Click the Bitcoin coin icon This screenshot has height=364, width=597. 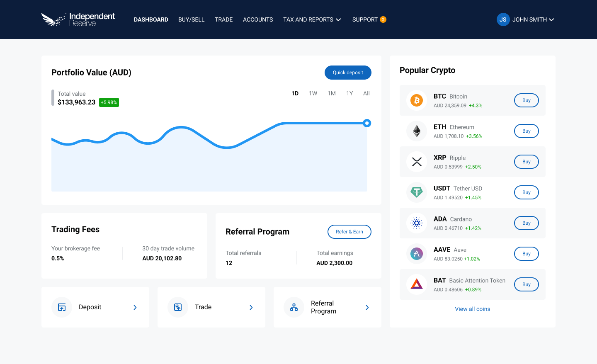pos(417,100)
